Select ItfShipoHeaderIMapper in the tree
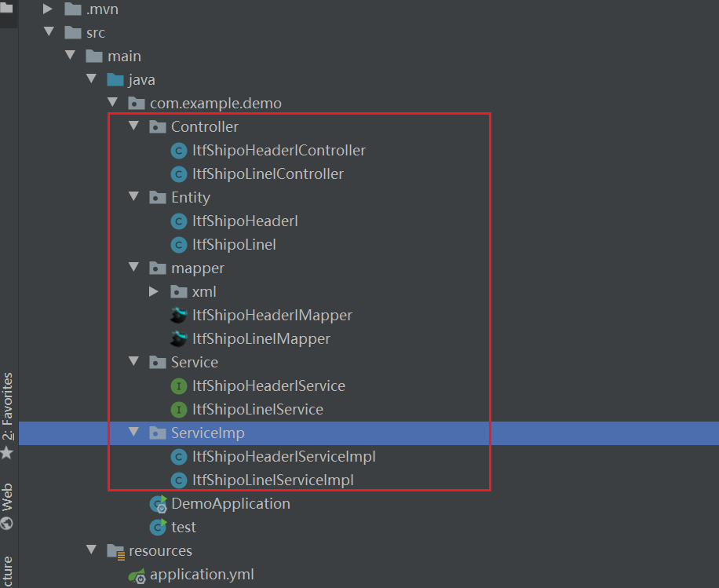Viewport: 719px width, 588px height. tap(272, 315)
